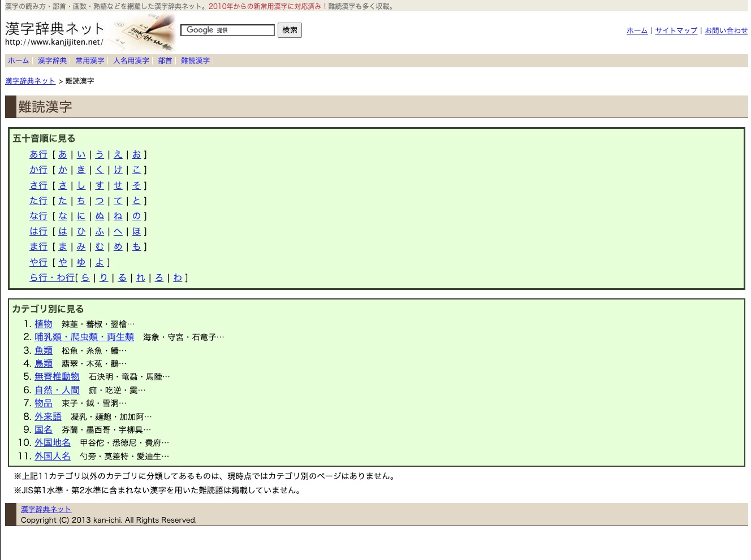Return home via the breadcrumb 漢字辞典ネット link
Screen dimensions: 751x560
click(x=31, y=81)
